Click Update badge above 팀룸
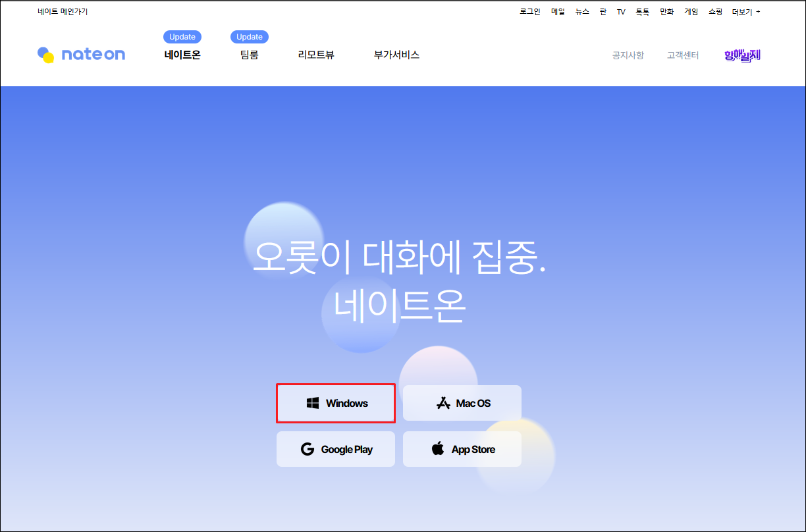Image resolution: width=806 pixels, height=532 pixels. [x=250, y=37]
